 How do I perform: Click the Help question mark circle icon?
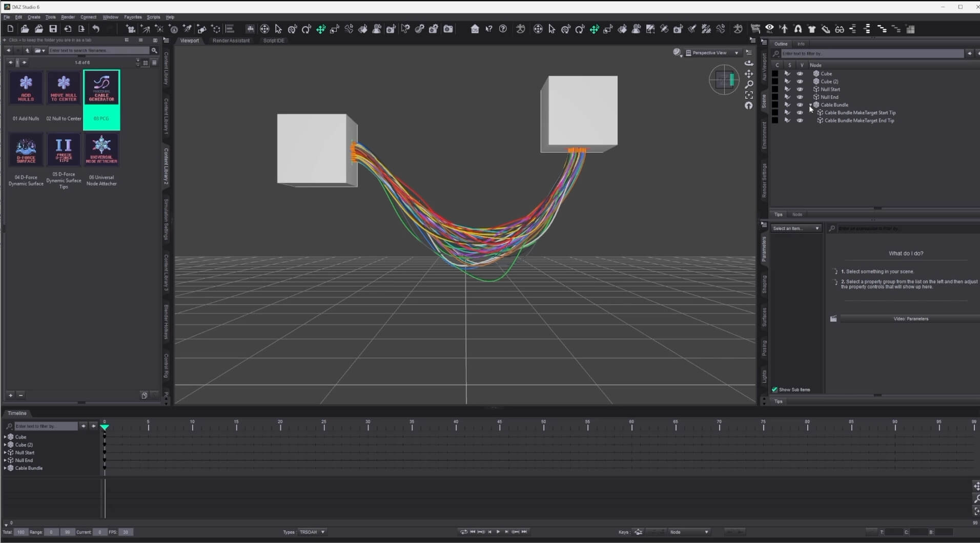[503, 29]
